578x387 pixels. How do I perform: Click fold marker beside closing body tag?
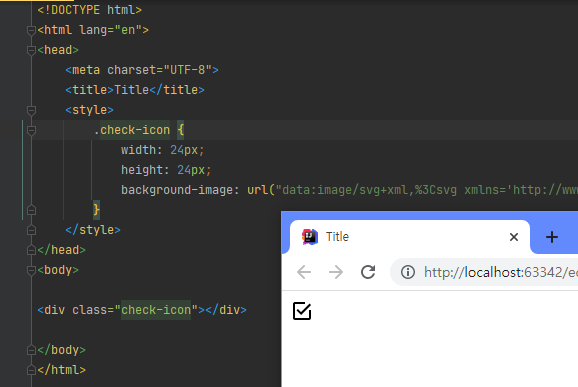31,350
